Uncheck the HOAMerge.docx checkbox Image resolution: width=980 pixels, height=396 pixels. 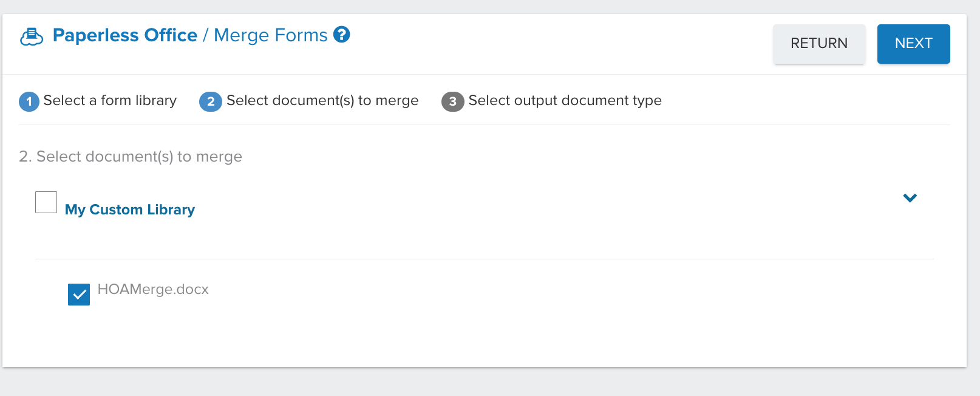coord(79,295)
